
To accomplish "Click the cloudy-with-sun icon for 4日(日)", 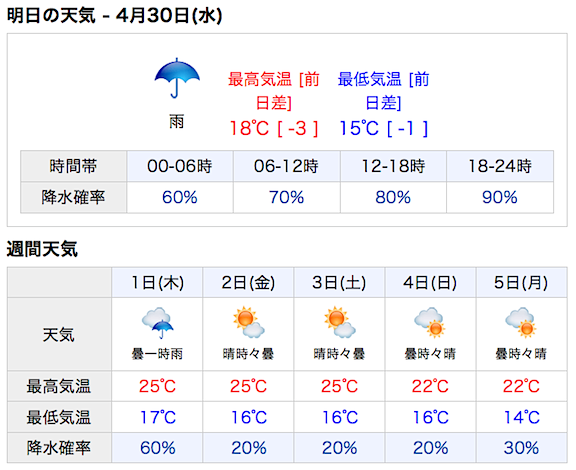I will 429,322.
